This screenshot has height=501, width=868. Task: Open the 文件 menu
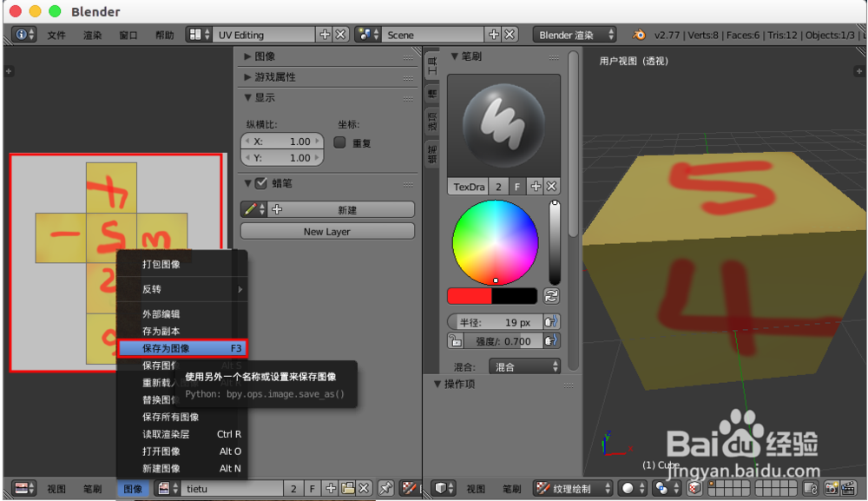click(x=56, y=35)
